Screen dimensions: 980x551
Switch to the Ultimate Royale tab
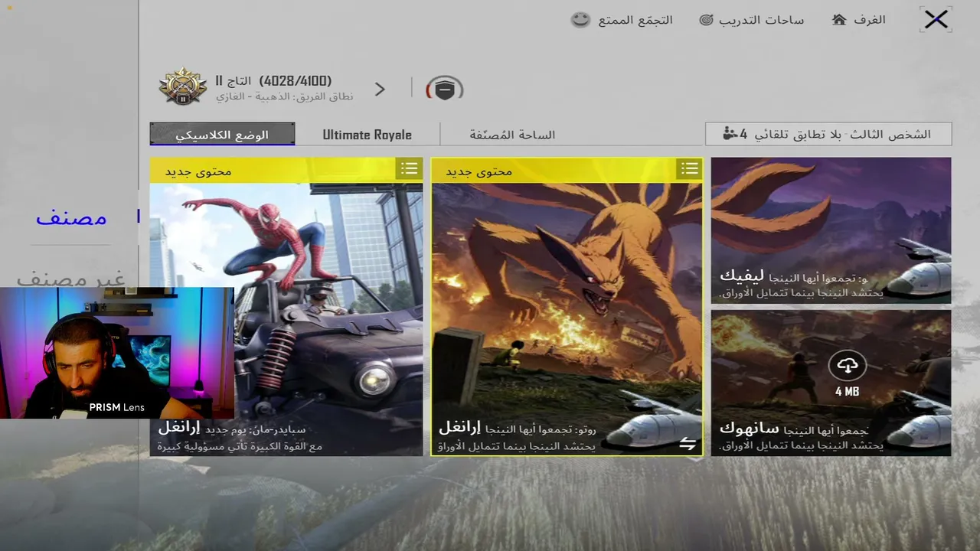[367, 135]
